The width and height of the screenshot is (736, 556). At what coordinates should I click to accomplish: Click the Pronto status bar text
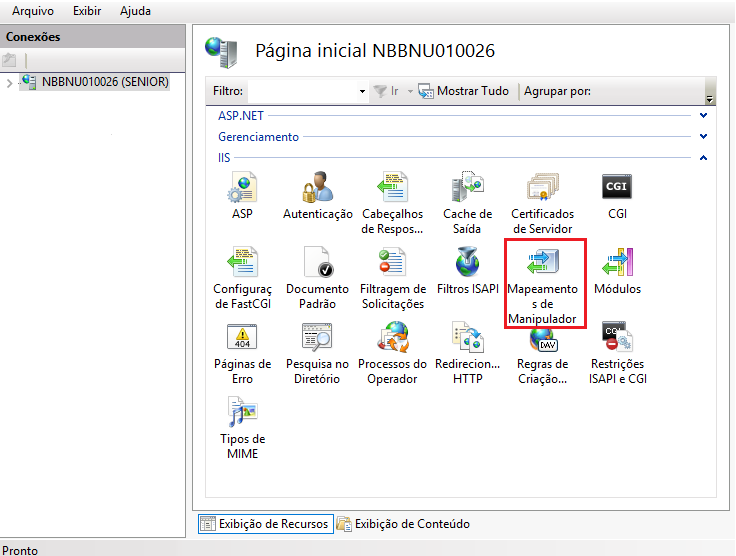click(x=20, y=550)
